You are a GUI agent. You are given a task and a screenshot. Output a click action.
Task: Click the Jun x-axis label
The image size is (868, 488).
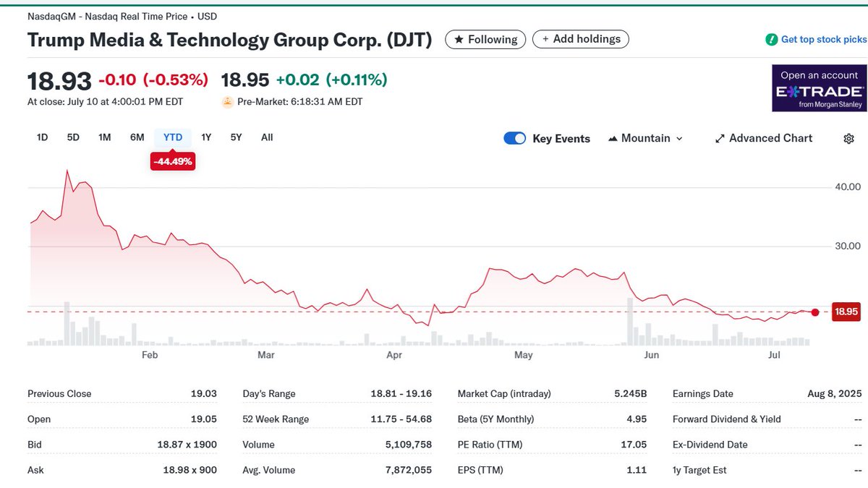tap(651, 355)
